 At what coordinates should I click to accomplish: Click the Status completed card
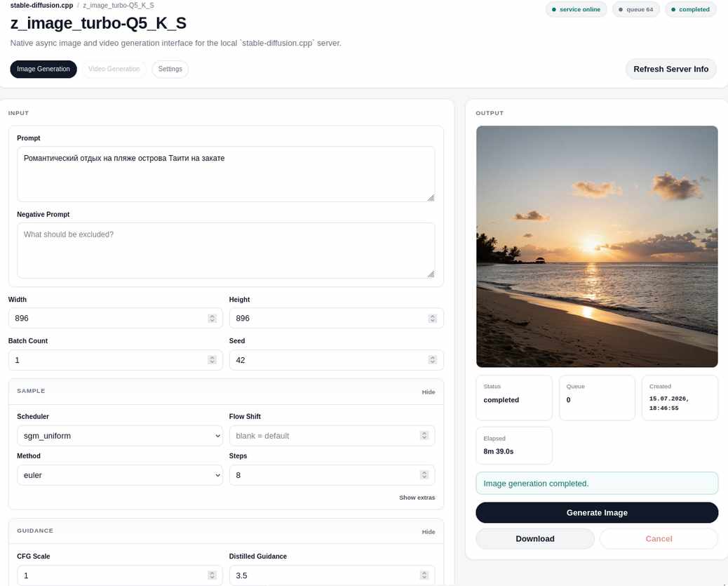pyautogui.click(x=514, y=398)
